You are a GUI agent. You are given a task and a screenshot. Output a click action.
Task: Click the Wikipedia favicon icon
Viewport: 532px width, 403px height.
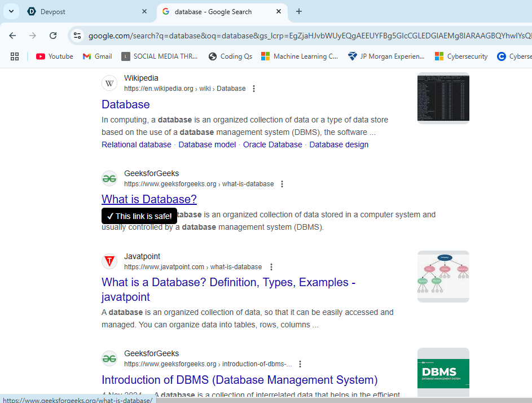coord(109,83)
